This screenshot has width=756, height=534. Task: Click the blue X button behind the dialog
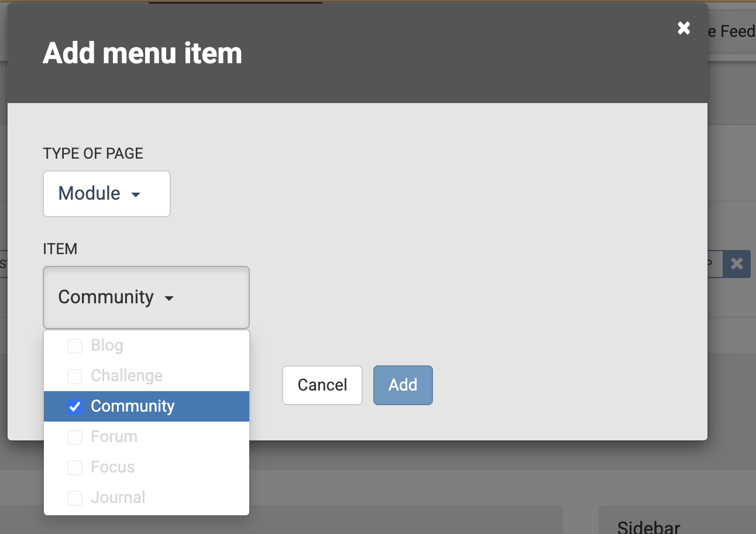(x=737, y=264)
